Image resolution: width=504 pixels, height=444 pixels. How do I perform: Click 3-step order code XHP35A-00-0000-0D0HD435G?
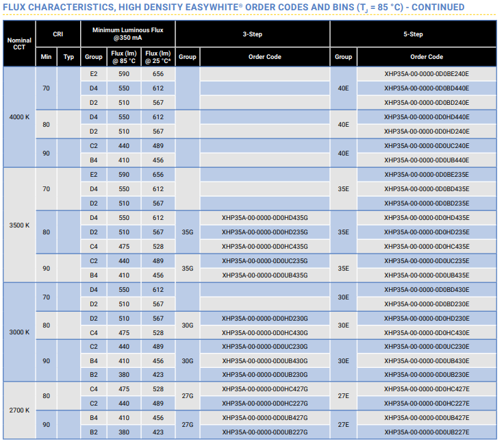pos(265,218)
